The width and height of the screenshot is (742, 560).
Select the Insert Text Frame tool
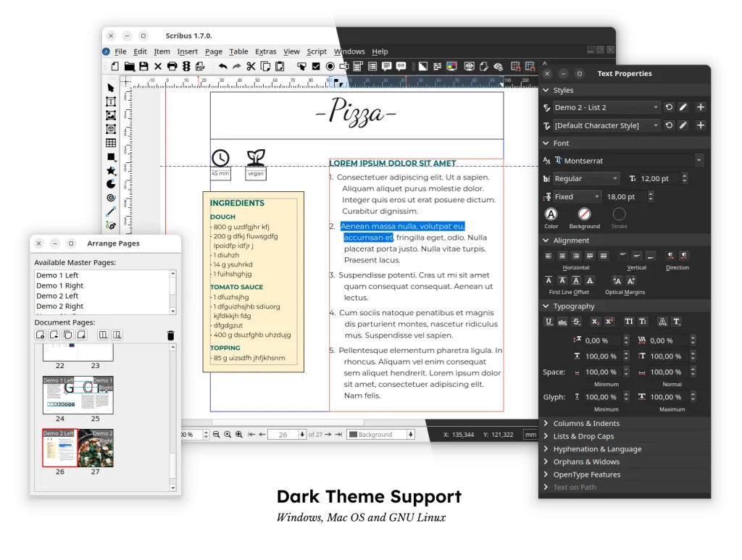(x=111, y=101)
